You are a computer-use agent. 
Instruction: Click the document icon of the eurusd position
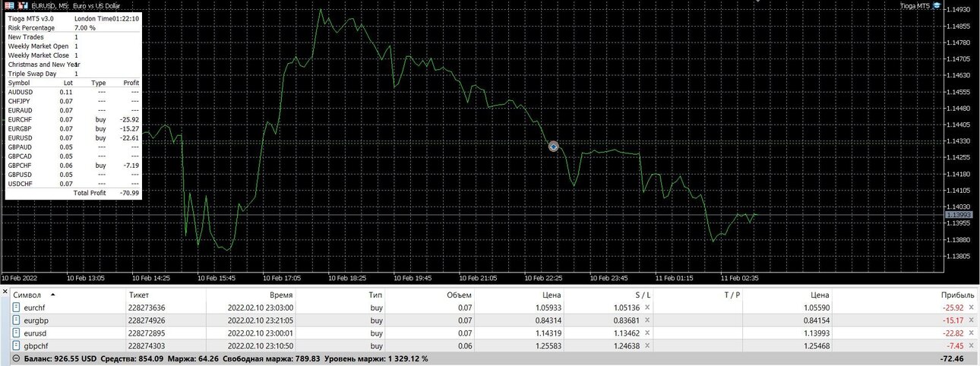pos(17,333)
